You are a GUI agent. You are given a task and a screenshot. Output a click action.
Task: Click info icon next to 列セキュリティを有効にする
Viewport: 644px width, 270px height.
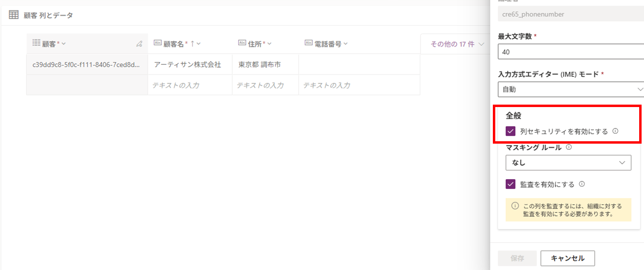point(615,131)
